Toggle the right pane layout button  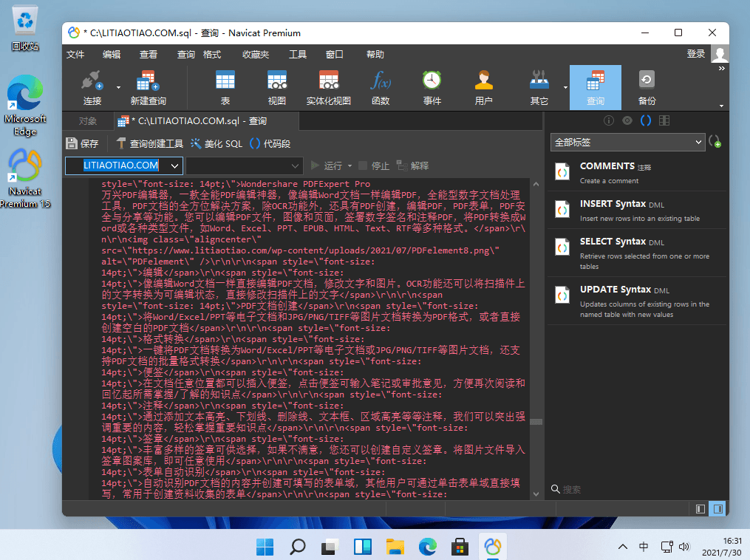718,509
